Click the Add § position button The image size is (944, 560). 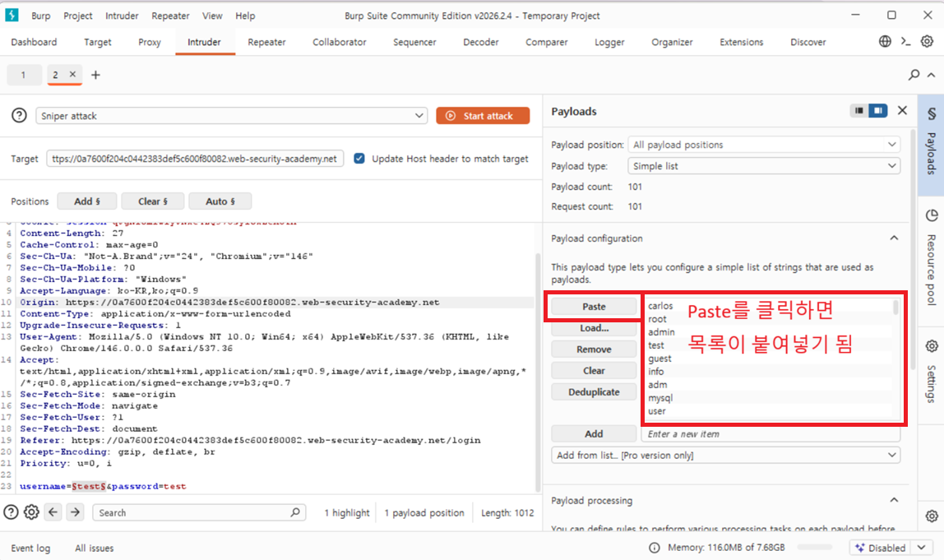pos(87,201)
